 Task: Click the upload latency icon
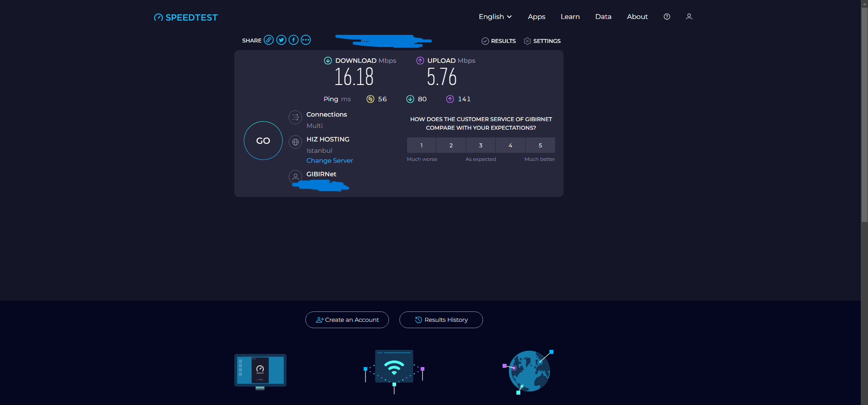tap(450, 99)
